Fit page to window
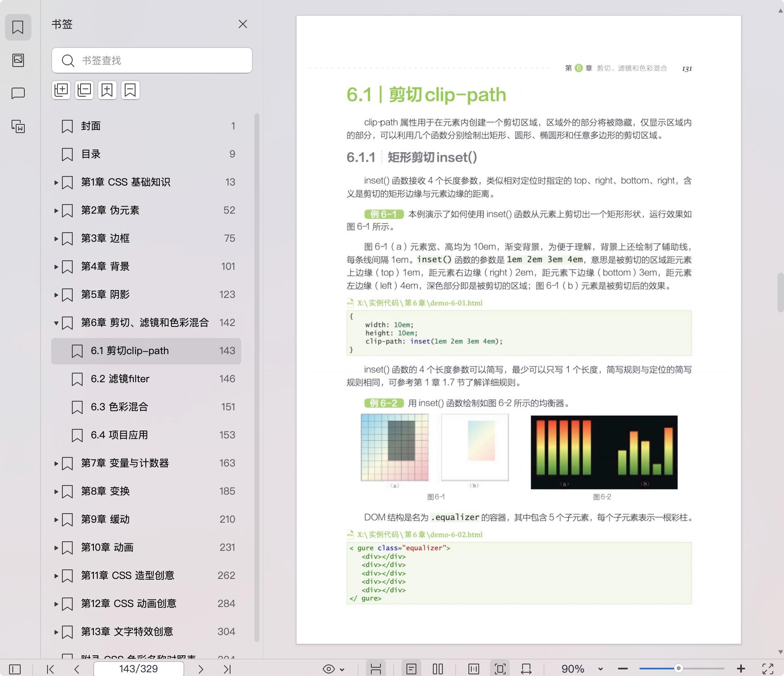 (500, 669)
